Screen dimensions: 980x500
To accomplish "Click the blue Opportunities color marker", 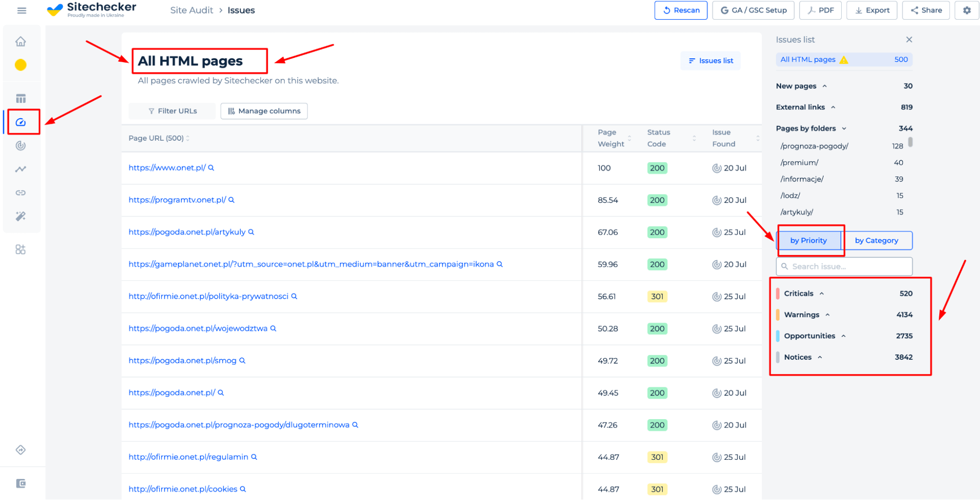I will click(x=778, y=336).
